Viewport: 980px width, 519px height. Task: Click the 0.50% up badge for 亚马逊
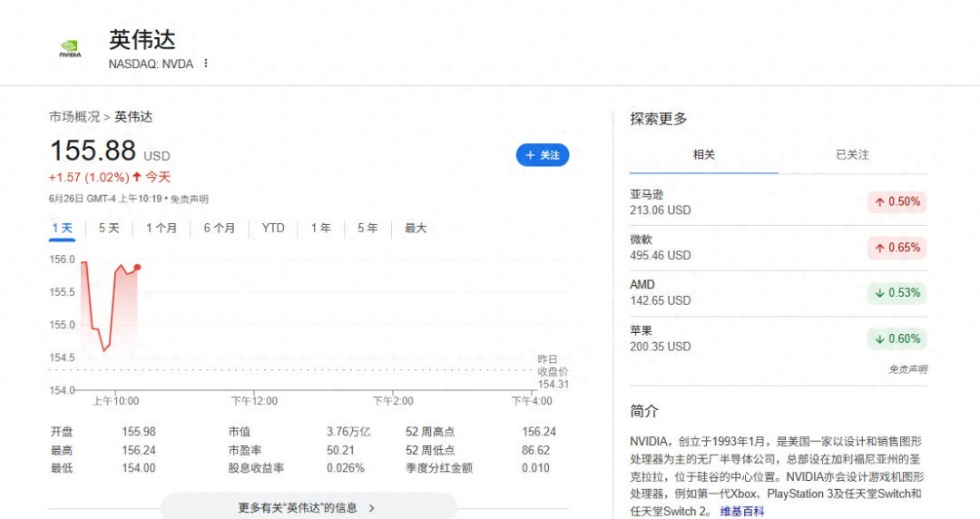pos(897,202)
